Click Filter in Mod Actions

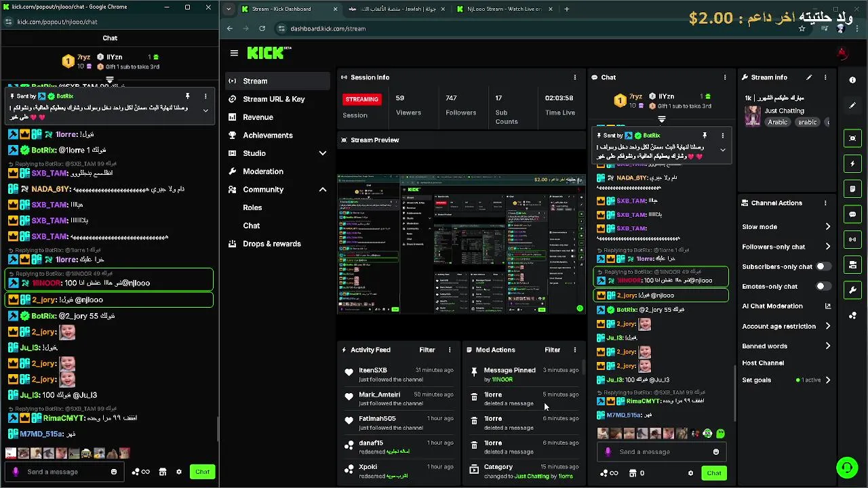pyautogui.click(x=553, y=350)
